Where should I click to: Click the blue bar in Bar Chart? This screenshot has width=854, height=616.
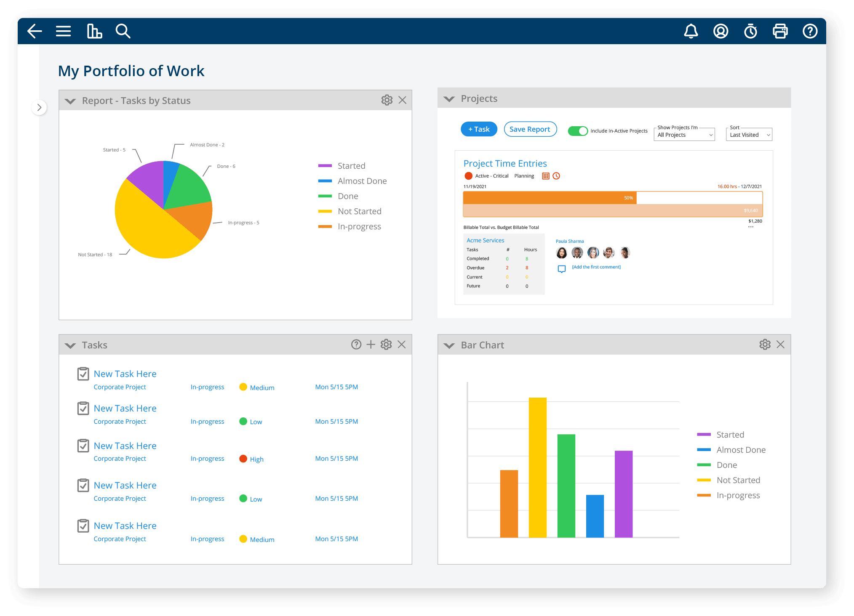(595, 516)
